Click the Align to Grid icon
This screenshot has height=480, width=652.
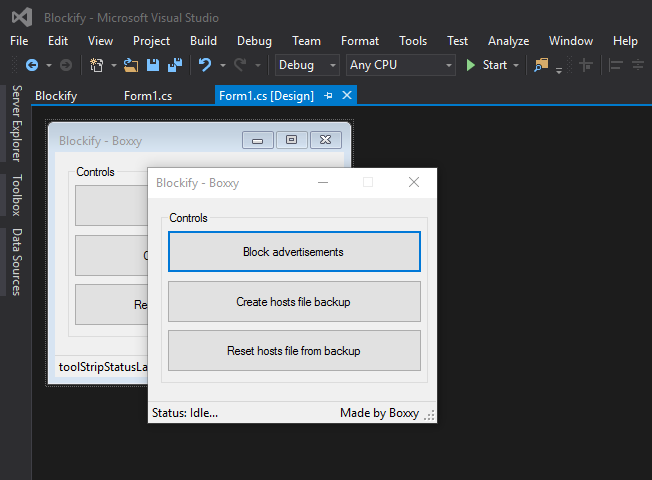pyautogui.click(x=586, y=65)
